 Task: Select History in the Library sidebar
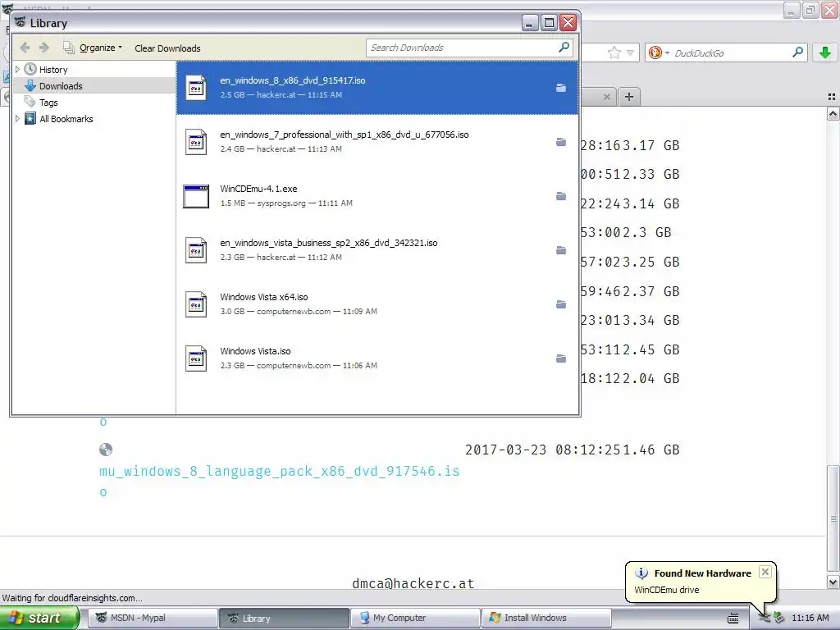click(53, 70)
